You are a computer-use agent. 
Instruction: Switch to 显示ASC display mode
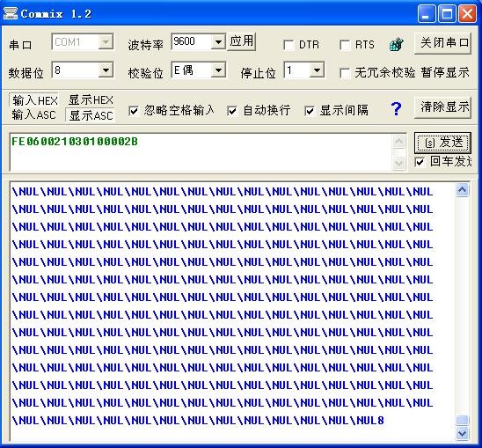(x=91, y=115)
